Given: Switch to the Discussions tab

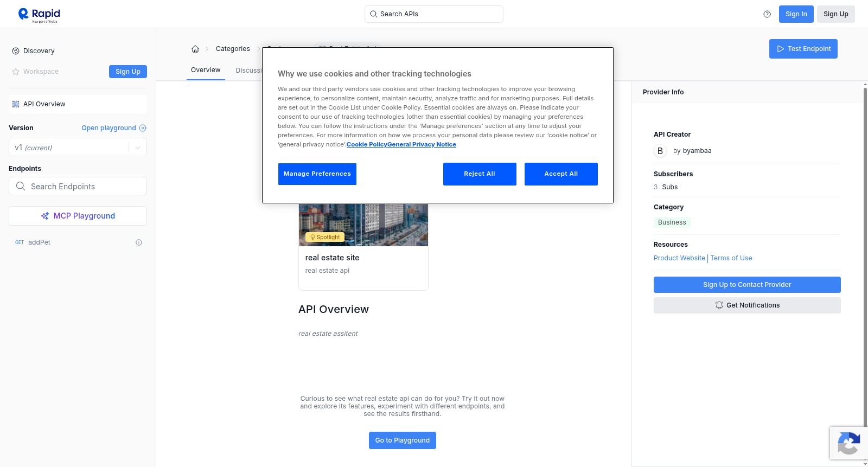Looking at the screenshot, I should coord(249,71).
